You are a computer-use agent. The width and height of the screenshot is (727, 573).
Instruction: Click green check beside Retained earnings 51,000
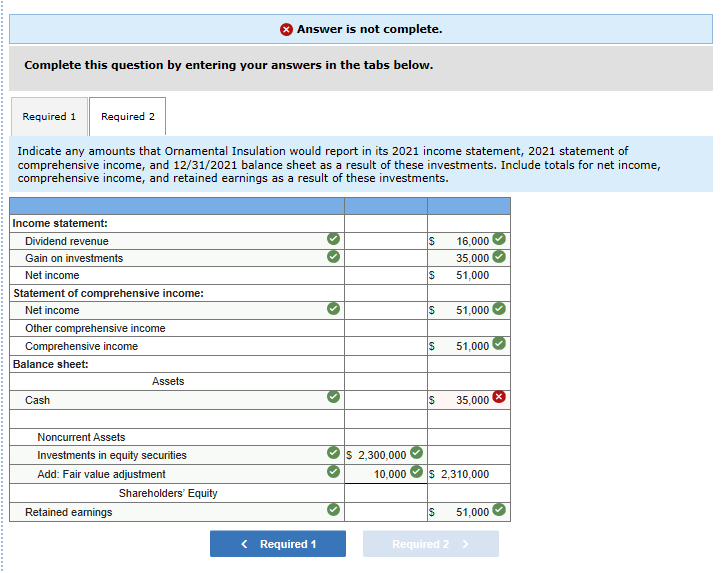(x=499, y=509)
